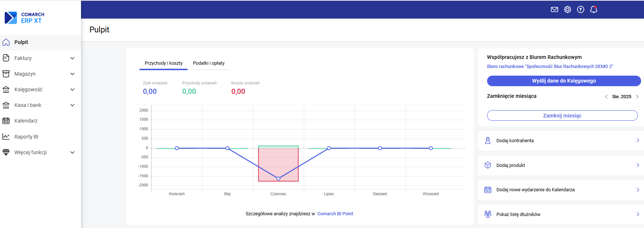Viewport: 644px width, 228px height.
Task: Switch to Podatki i opłaty tab
Action: coord(208,63)
